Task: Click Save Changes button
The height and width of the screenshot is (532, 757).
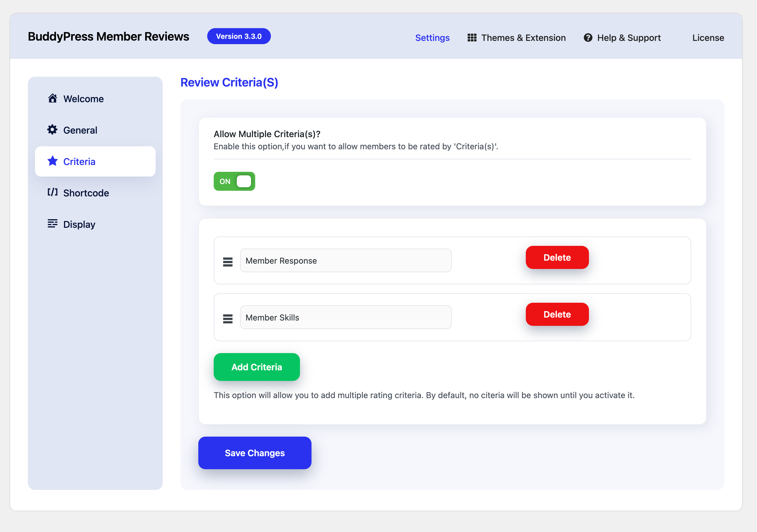Action: pos(255,453)
